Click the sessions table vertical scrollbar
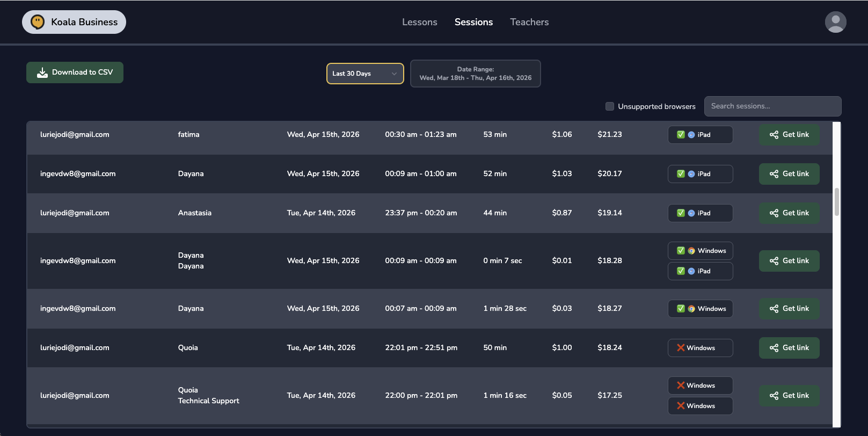 [x=836, y=202]
